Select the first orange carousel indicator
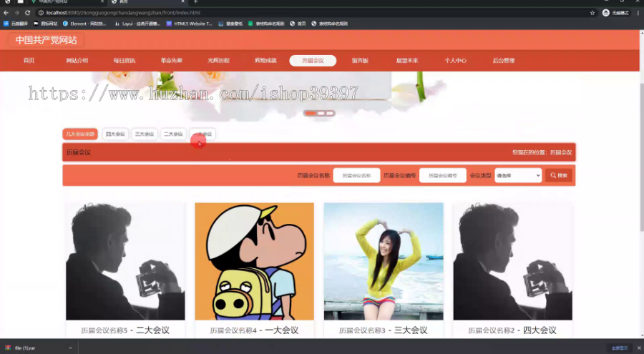The height and width of the screenshot is (354, 644). [x=311, y=113]
